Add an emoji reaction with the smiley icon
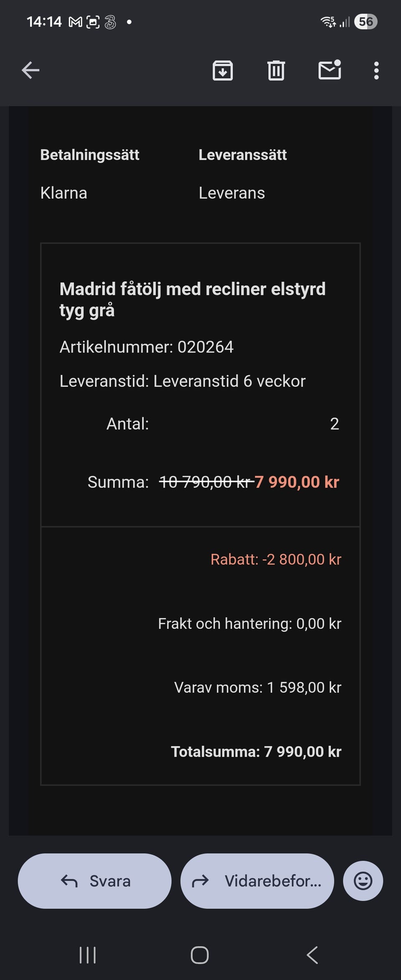The width and height of the screenshot is (401, 980). tap(363, 881)
